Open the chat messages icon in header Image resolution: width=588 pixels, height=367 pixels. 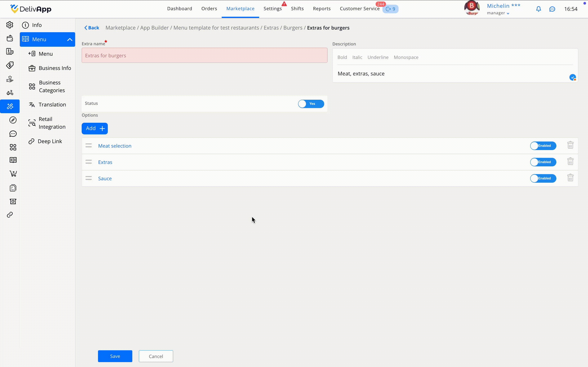[552, 9]
